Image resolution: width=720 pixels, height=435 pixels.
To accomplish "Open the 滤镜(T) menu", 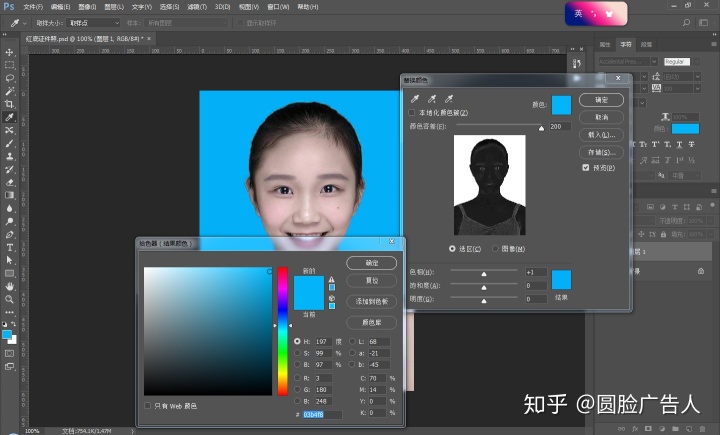I will tap(195, 6).
